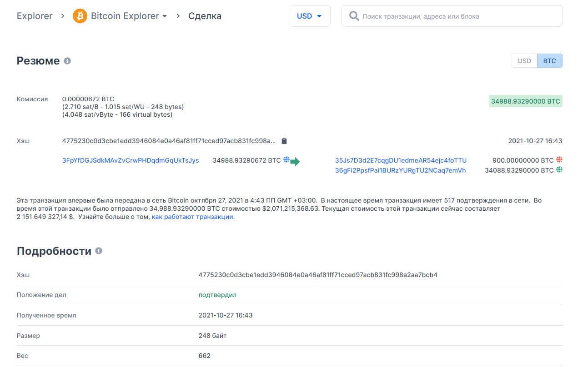Click the Вес label
This screenshot has width=588, height=367.
[x=22, y=356]
